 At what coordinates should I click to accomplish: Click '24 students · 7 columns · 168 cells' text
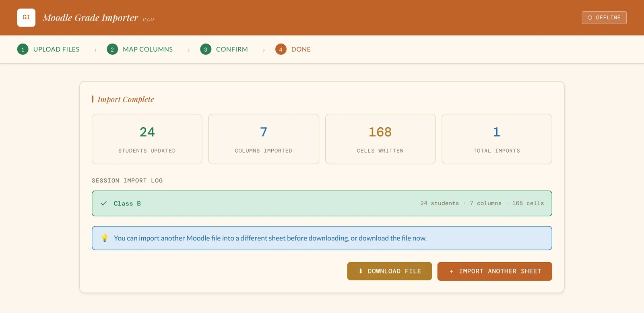click(482, 203)
